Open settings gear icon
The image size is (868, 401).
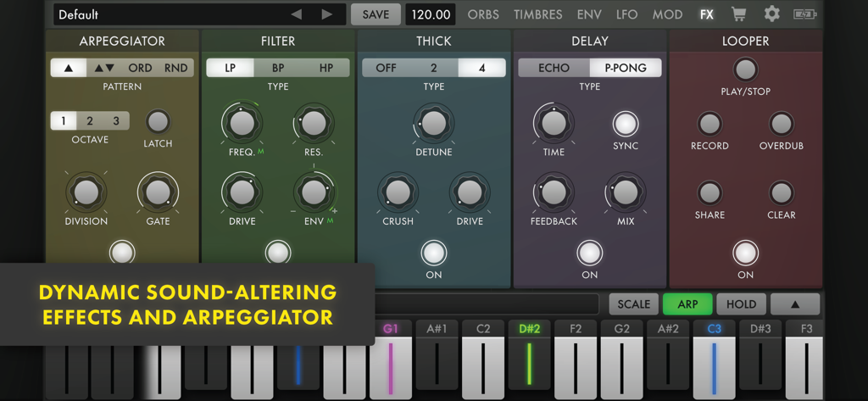click(x=771, y=14)
